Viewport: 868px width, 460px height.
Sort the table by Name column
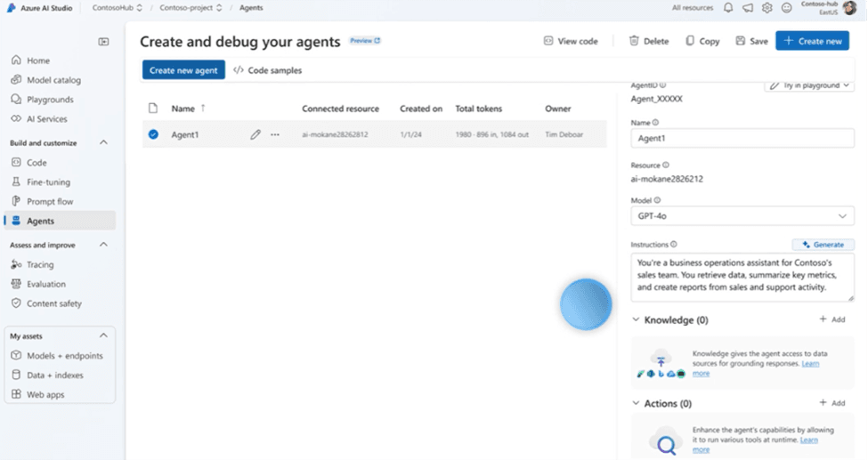183,109
